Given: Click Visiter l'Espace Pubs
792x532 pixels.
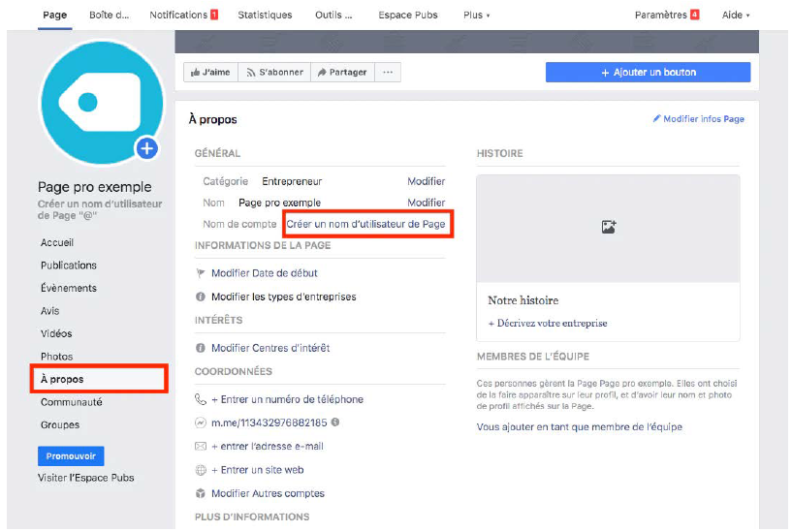Looking at the screenshot, I should coord(86,478).
